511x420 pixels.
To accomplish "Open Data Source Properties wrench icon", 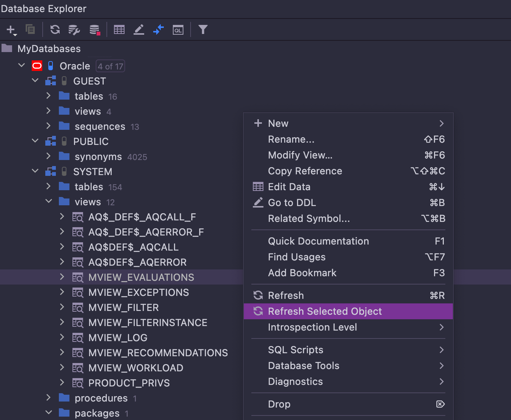I will [74, 29].
